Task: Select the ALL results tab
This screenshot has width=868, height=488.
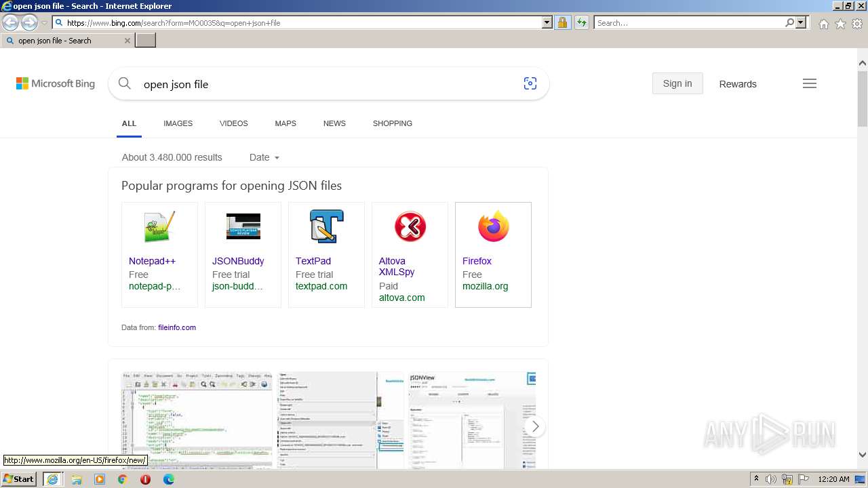Action: pos(129,123)
